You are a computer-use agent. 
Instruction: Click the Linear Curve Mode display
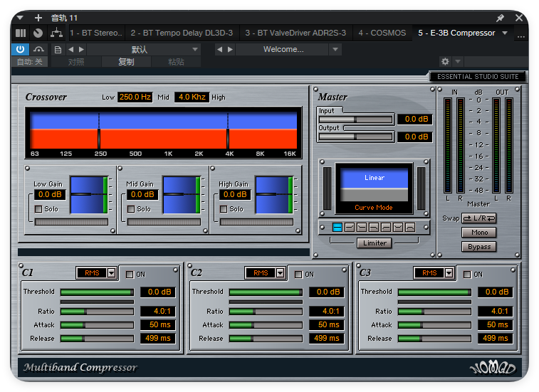(374, 189)
